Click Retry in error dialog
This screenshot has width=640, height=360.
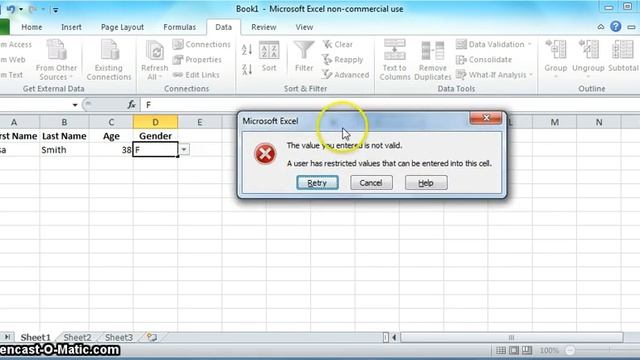(317, 183)
